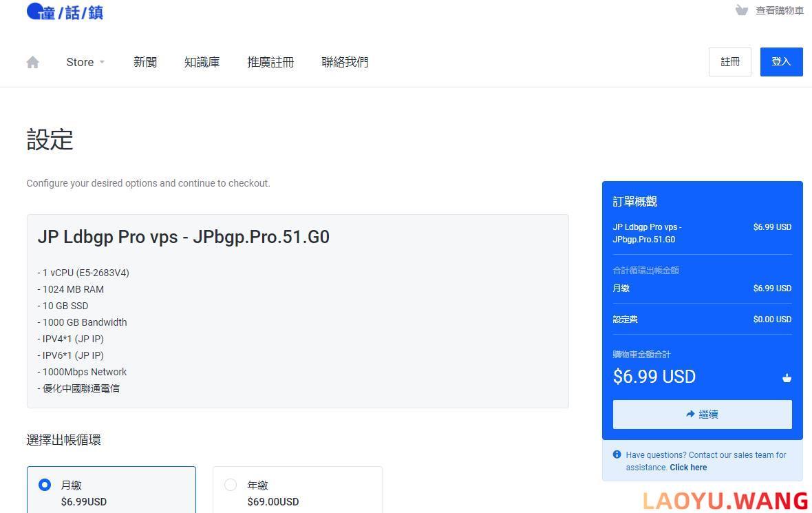
Task: Click the 設定費 $0.00 USD amount
Action: coord(772,320)
